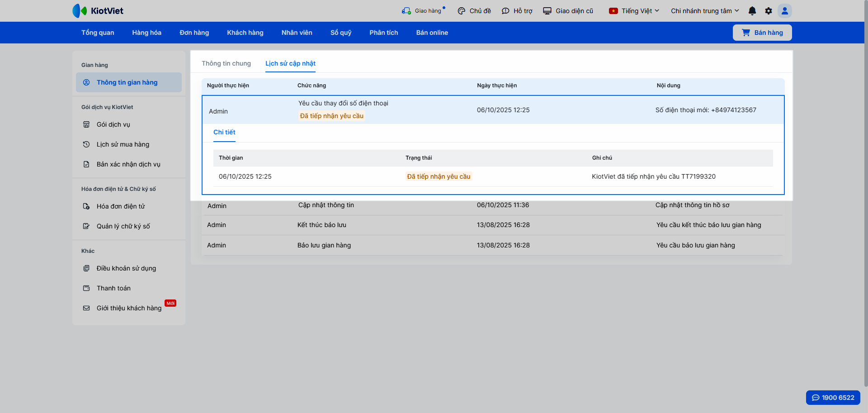
Task: Select the Kết thúc bảo lưu history row
Action: [493, 225]
